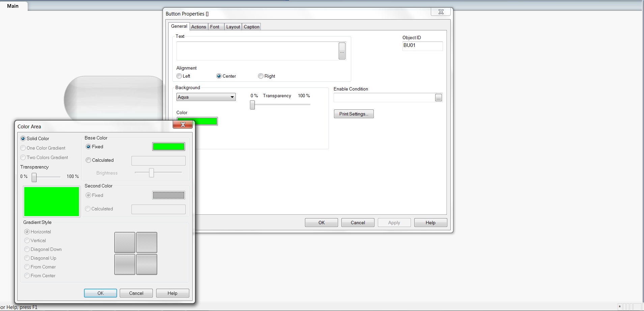Click Apply in Button Properties
Viewport: 644px width, 311px height.
pos(394,223)
